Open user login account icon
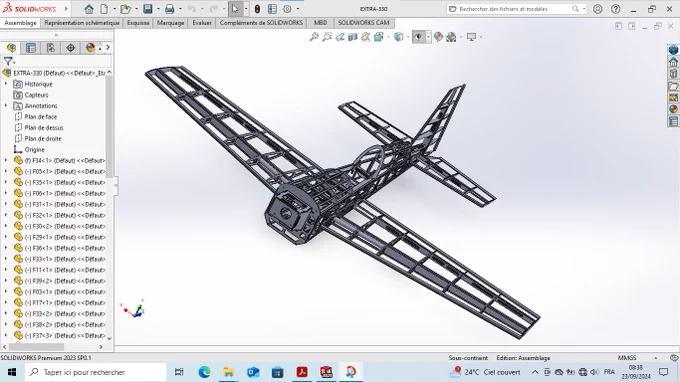 tap(598, 9)
